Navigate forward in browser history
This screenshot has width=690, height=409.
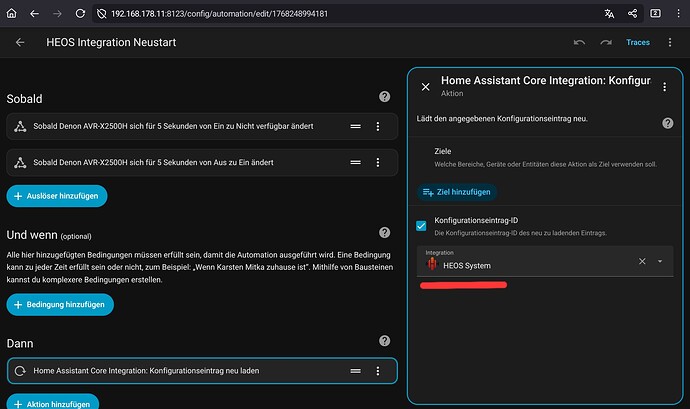click(x=57, y=14)
